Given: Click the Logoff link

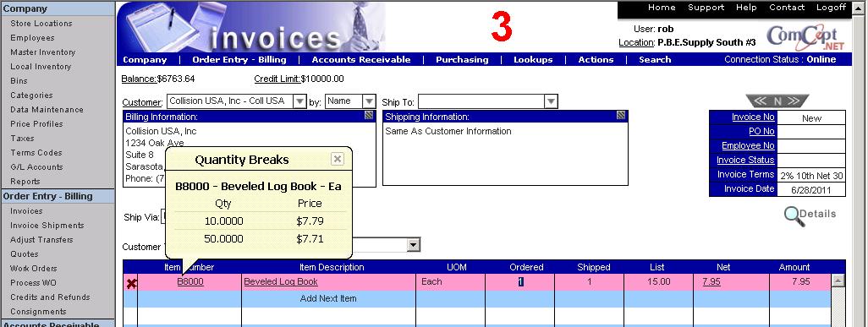Looking at the screenshot, I should [831, 8].
